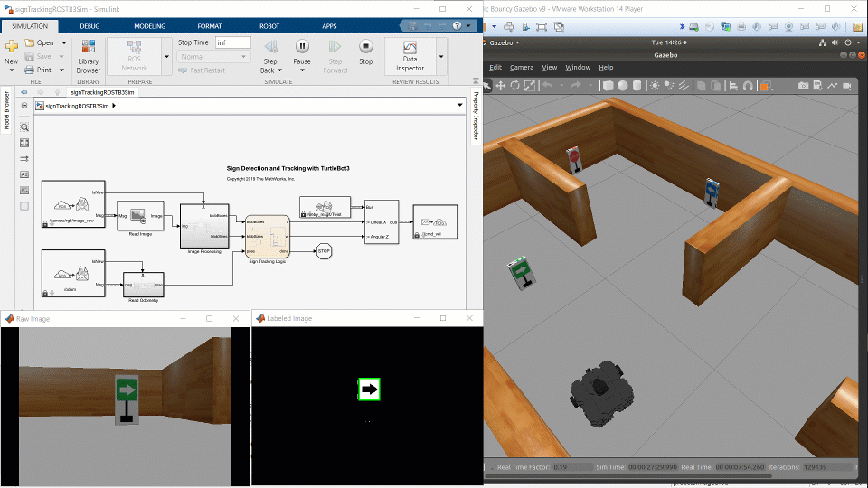Open the Sign Tracking Logic block

[268, 235]
